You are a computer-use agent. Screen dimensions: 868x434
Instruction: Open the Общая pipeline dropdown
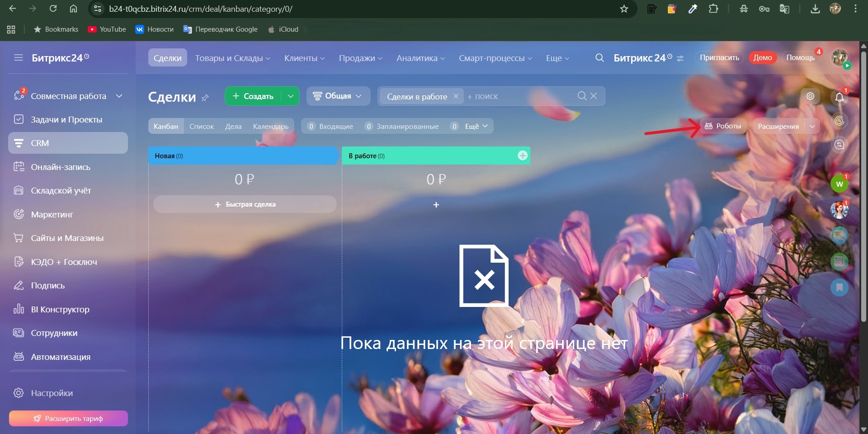[x=338, y=96]
